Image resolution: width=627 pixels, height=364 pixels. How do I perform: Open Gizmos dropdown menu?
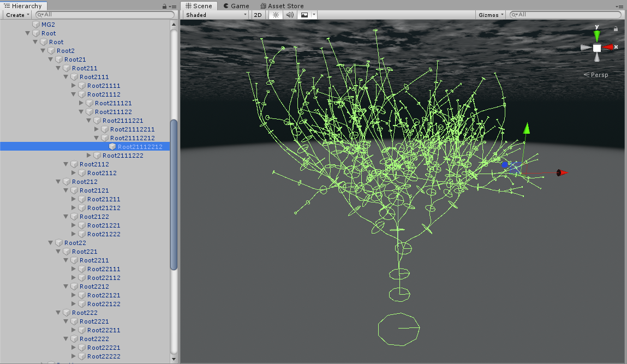[491, 15]
